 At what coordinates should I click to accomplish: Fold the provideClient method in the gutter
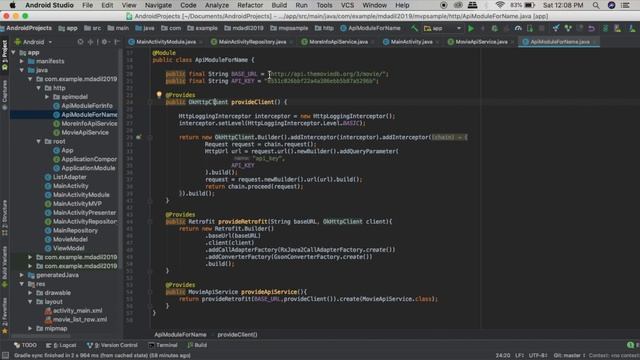point(150,102)
